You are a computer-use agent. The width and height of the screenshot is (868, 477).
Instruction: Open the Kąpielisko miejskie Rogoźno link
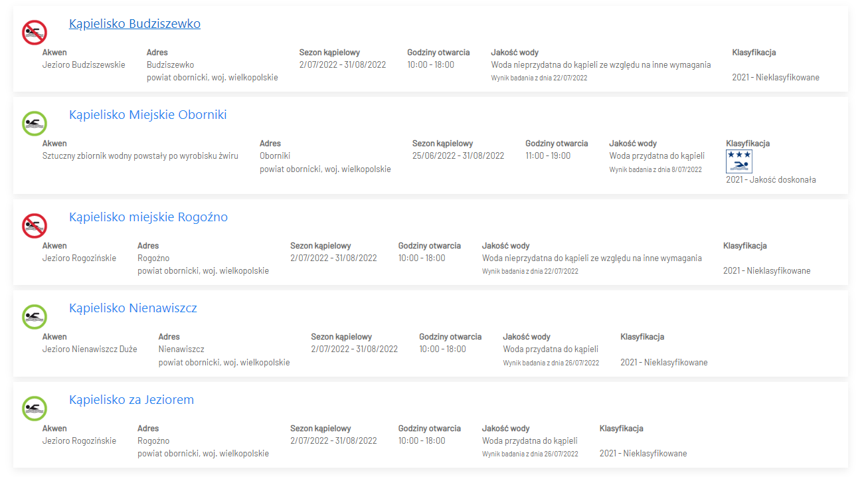point(148,217)
